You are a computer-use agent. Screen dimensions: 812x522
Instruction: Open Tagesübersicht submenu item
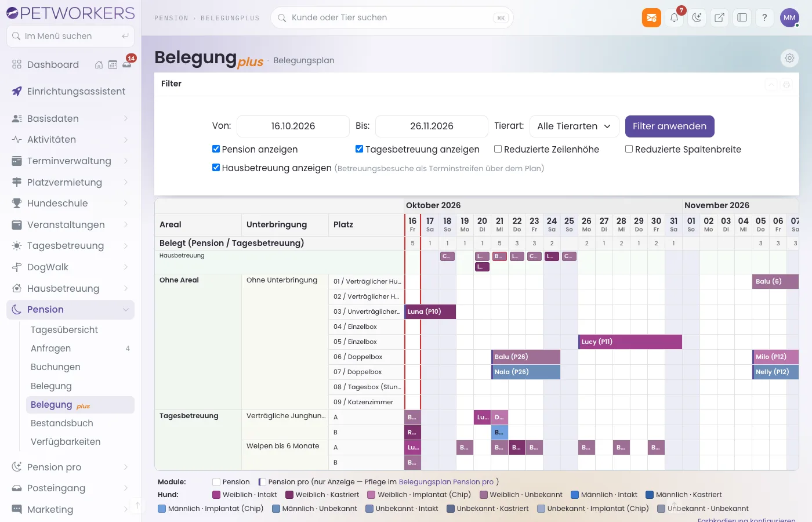[x=80, y=329]
